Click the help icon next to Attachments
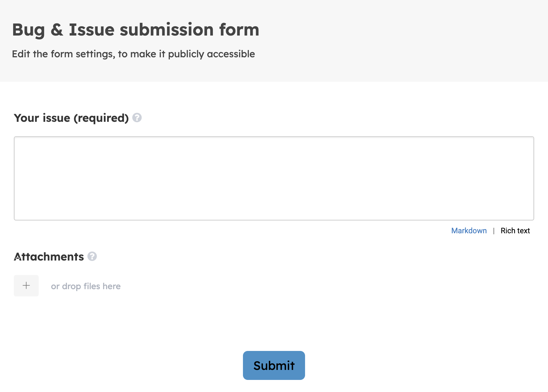 coord(92,256)
